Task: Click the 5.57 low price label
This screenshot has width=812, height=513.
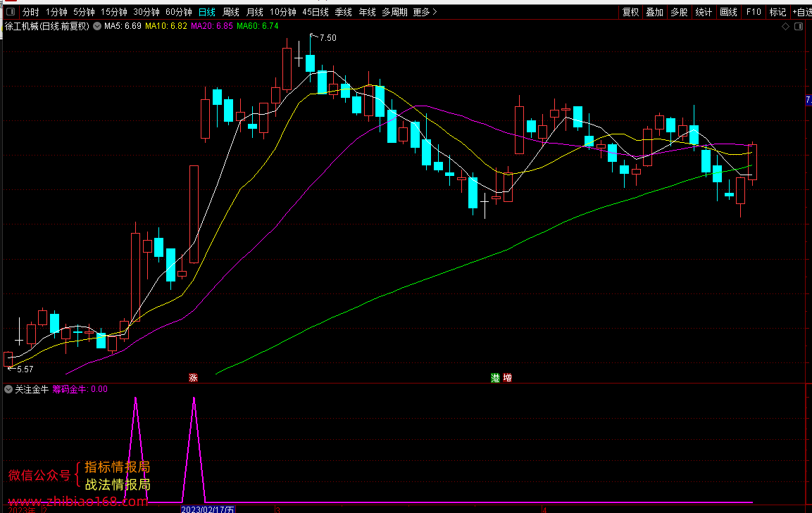Action: coord(25,369)
